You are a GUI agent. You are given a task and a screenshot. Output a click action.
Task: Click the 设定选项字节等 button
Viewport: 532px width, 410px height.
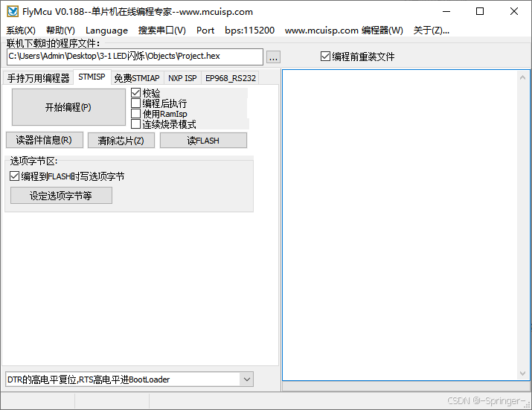point(61,196)
